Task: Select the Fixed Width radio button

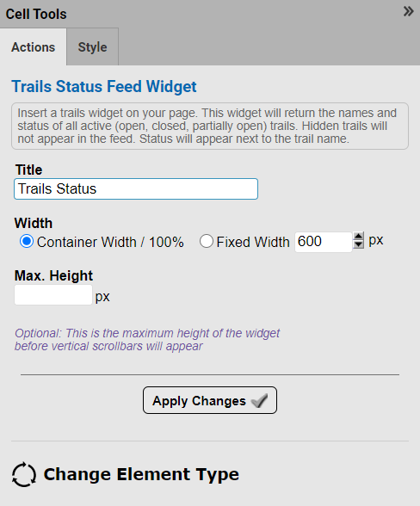Action: pyautogui.click(x=207, y=241)
